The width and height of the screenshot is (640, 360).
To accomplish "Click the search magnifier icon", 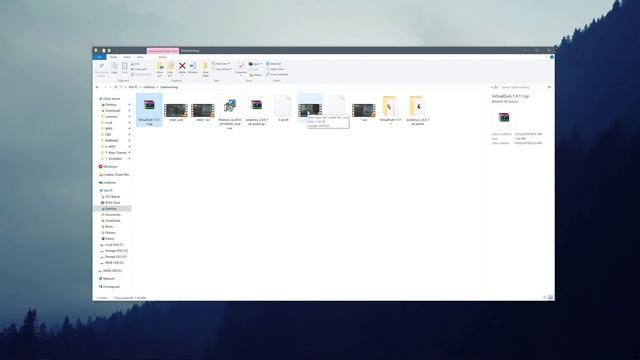I will pos(549,87).
